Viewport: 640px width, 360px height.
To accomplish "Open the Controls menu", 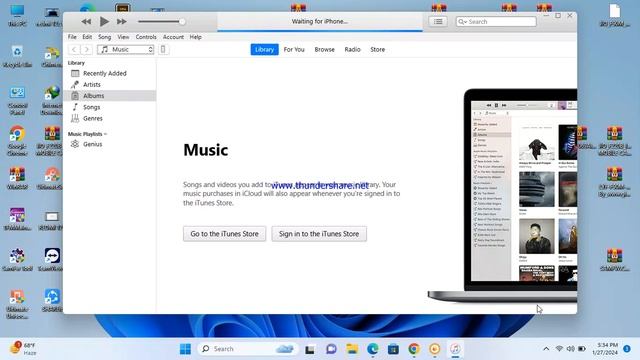I will 146,37.
